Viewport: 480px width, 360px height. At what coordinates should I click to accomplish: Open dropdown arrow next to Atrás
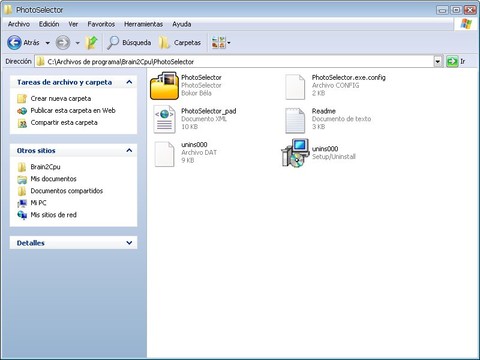pos(47,43)
